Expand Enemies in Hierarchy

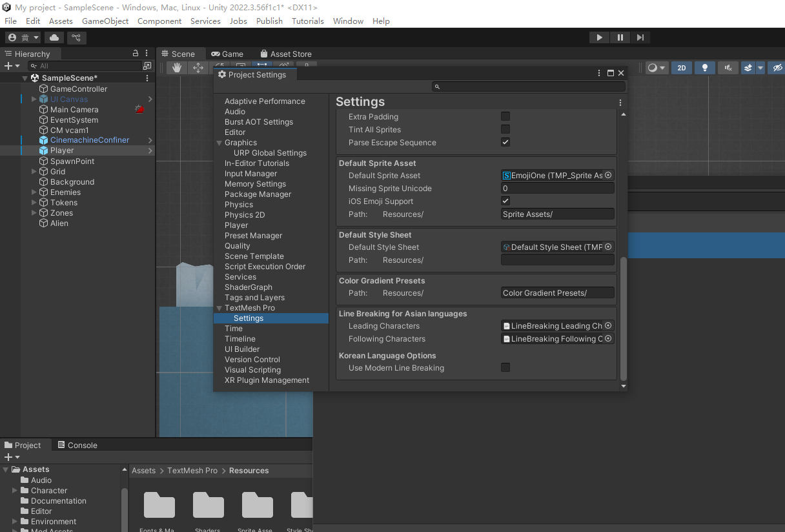pos(34,192)
